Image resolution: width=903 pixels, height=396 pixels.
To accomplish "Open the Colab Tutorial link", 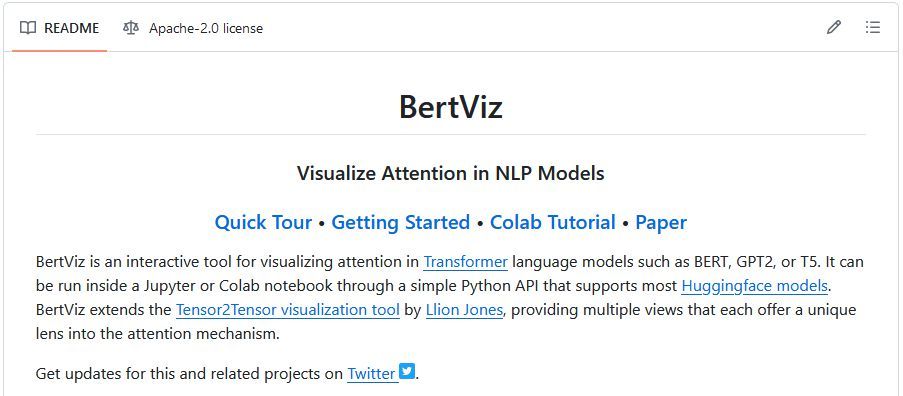I will tap(553, 222).
